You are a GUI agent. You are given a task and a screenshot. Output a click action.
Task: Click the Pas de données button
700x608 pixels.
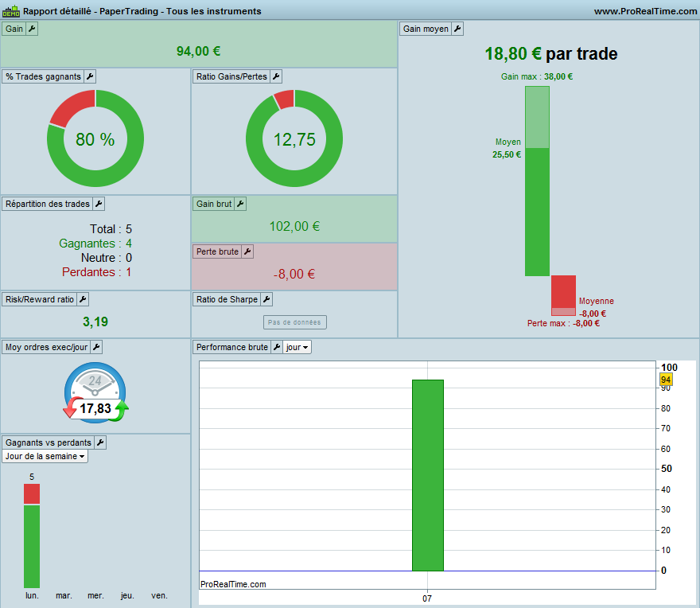(294, 322)
